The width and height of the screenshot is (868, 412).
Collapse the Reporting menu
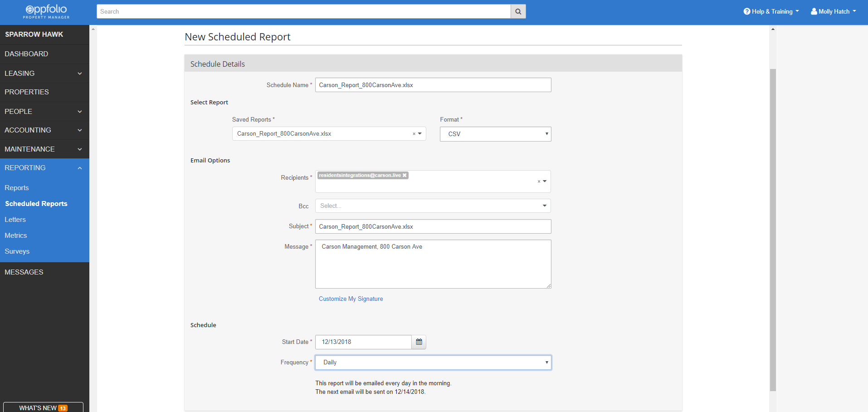click(x=44, y=168)
